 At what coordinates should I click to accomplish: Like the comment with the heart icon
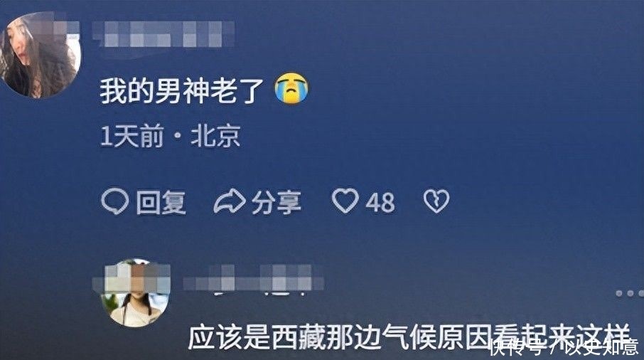(345, 201)
